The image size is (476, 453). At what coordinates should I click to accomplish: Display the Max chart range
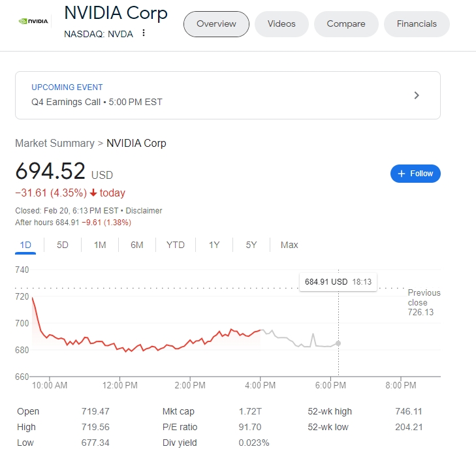(289, 245)
